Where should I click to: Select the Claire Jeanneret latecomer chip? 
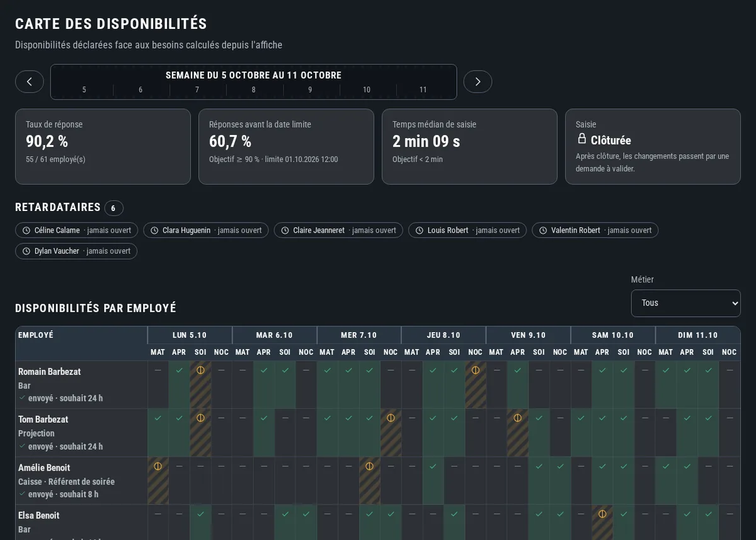(x=338, y=231)
